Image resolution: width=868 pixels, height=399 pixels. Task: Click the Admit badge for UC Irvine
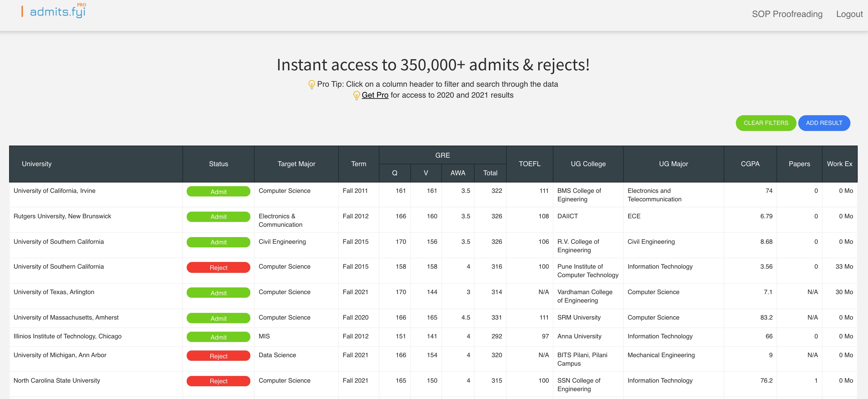pos(218,191)
